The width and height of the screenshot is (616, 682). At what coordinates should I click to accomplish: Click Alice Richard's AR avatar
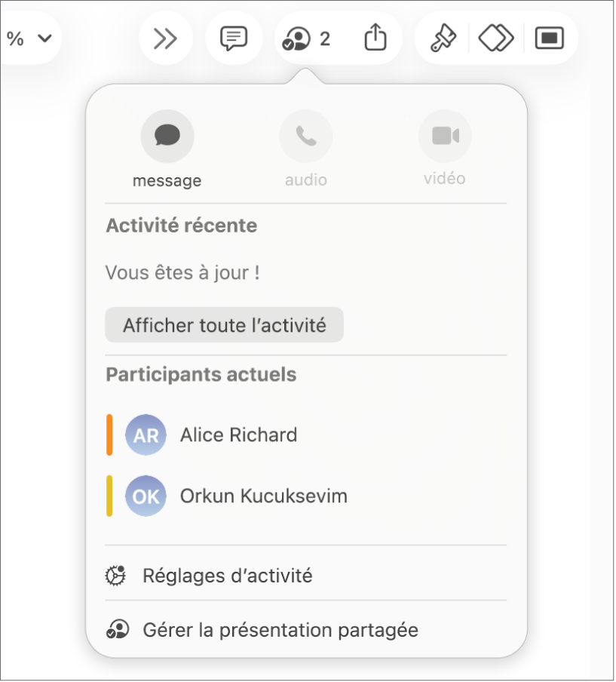[x=146, y=435]
